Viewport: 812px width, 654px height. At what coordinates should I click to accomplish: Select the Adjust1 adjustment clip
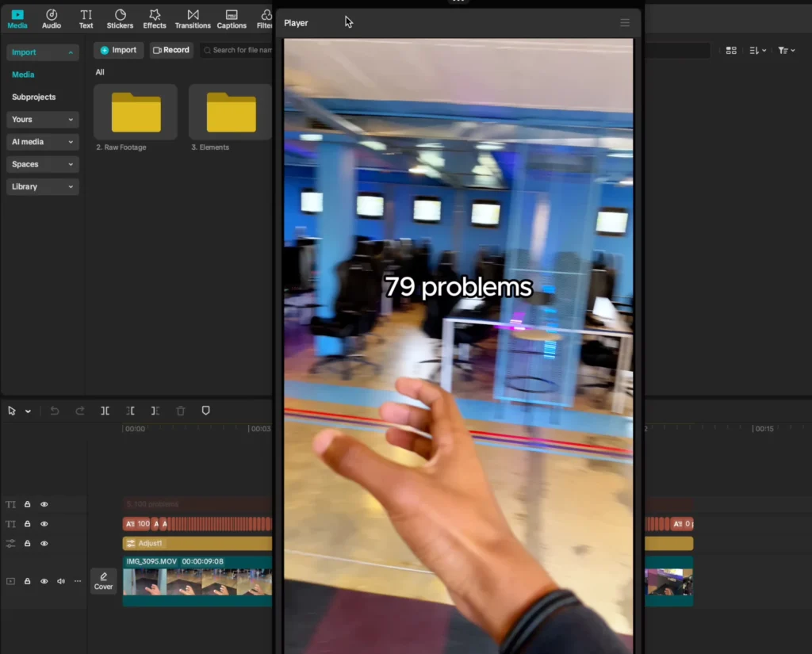(x=197, y=543)
